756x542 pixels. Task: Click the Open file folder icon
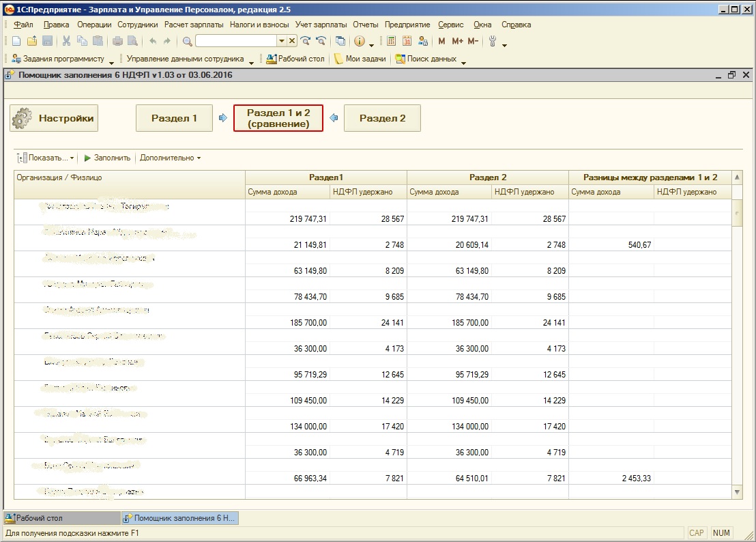point(32,42)
